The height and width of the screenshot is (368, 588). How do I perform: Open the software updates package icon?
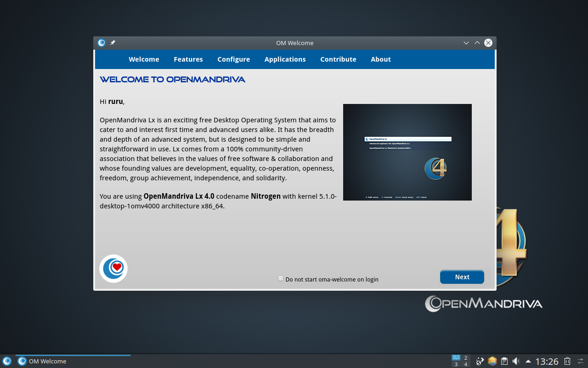coord(492,361)
